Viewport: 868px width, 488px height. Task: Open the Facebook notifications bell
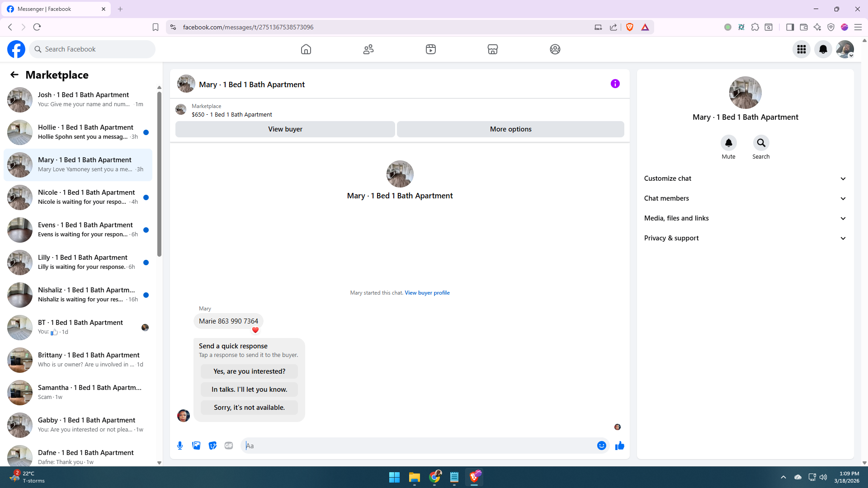823,49
